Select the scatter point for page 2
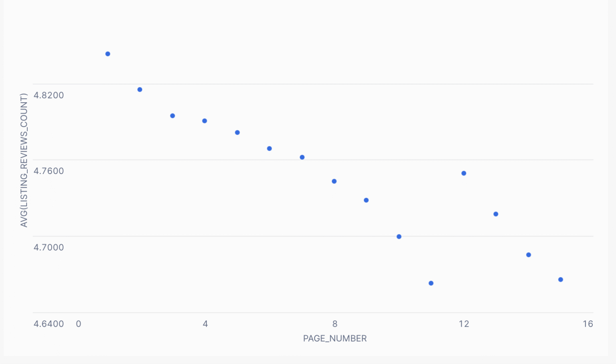This screenshot has height=364, width=616. [140, 89]
